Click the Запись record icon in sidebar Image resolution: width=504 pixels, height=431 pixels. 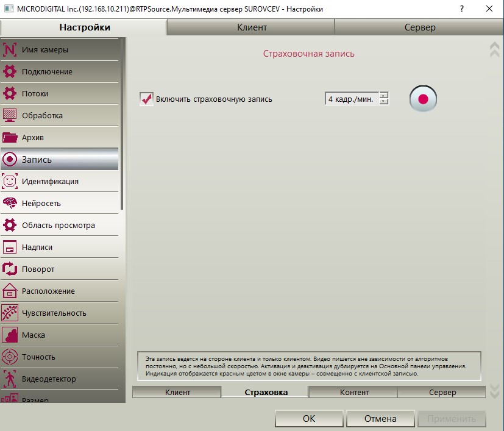pyautogui.click(x=10, y=159)
